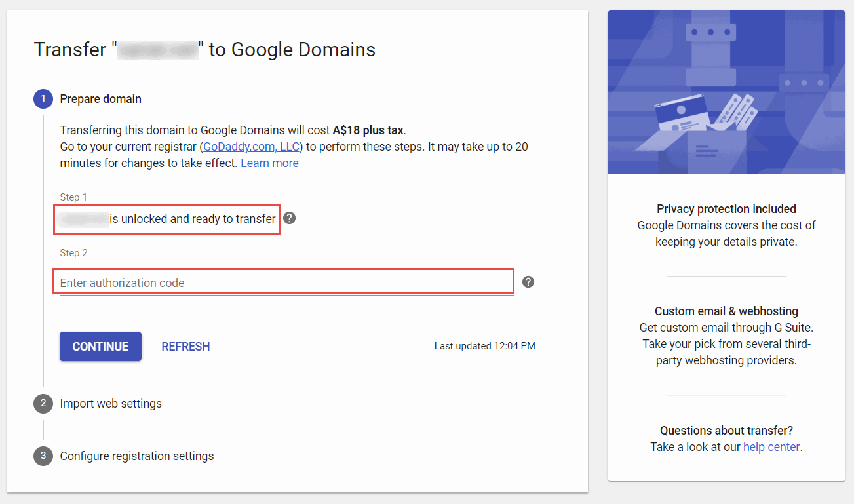The width and height of the screenshot is (854, 504).
Task: Click the Transfer to Google Domains title
Action: tap(204, 50)
